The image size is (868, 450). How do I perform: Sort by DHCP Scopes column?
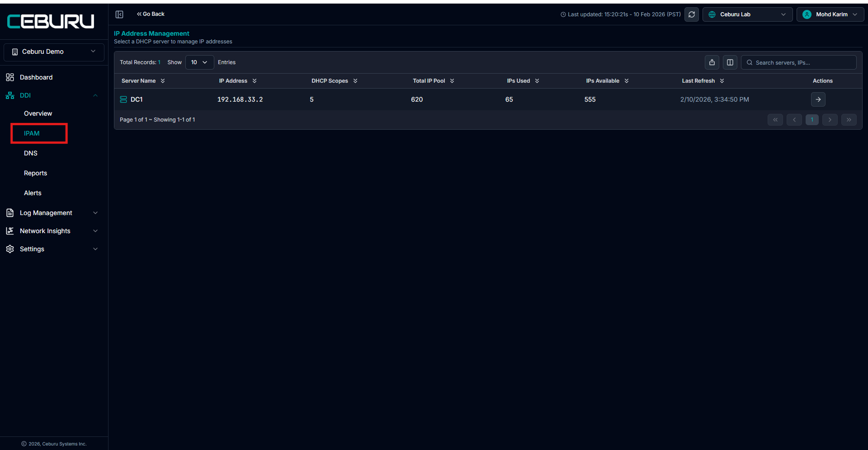(334, 81)
